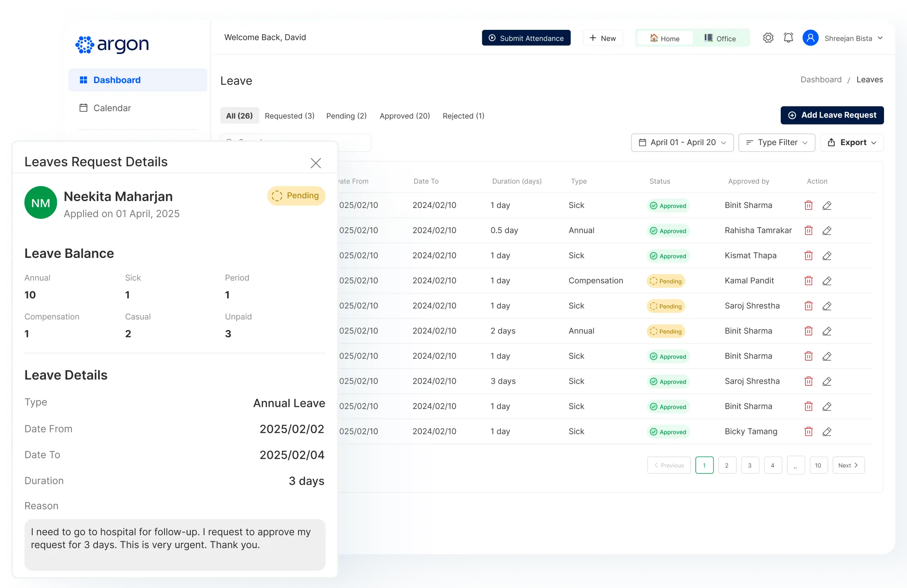
Task: Open Calendar in the sidebar
Action: tap(112, 108)
